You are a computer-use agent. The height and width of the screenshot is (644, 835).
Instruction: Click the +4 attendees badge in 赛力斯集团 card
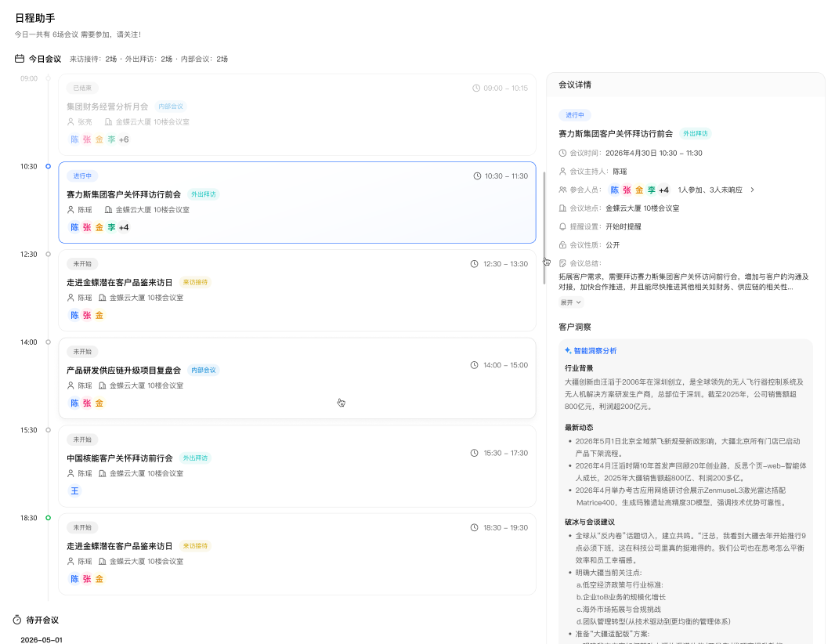pyautogui.click(x=124, y=227)
